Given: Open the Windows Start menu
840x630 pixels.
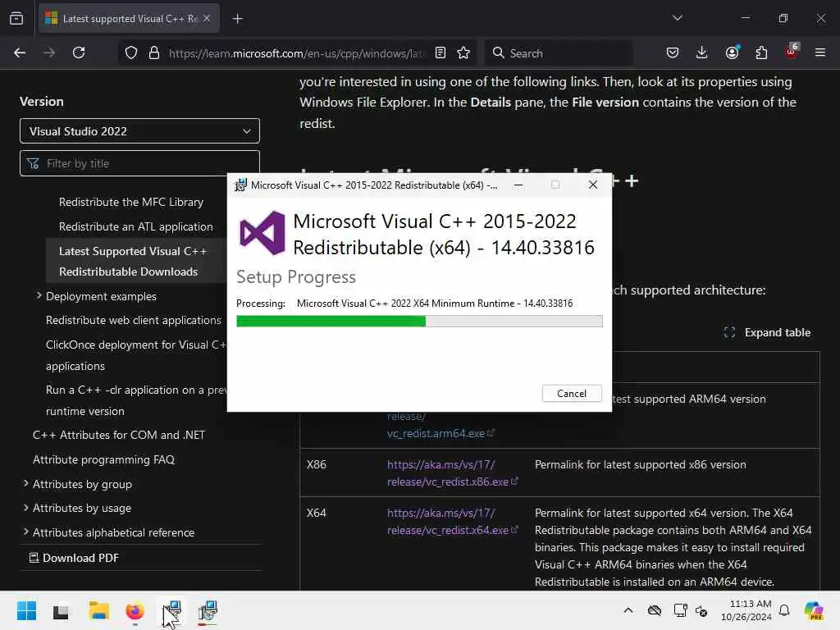Looking at the screenshot, I should point(26,610).
